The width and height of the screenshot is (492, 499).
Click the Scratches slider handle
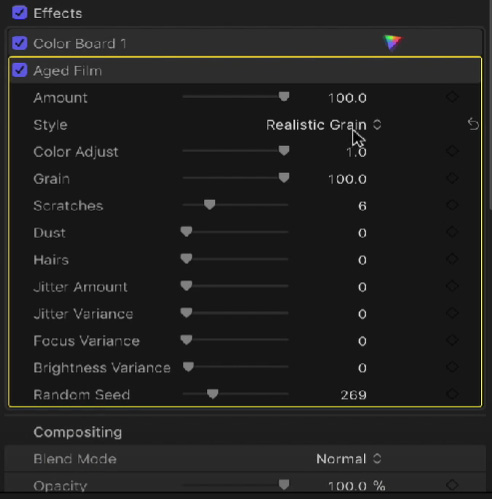(209, 205)
